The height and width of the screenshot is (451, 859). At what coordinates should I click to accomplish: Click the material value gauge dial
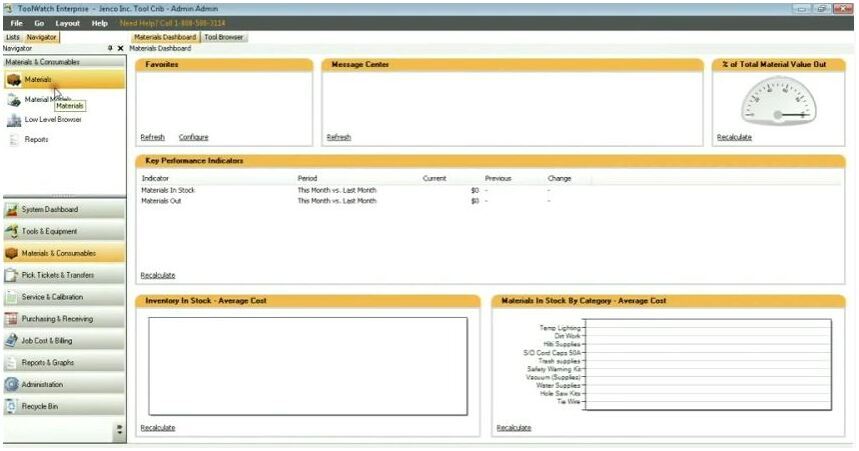pyautogui.click(x=778, y=101)
